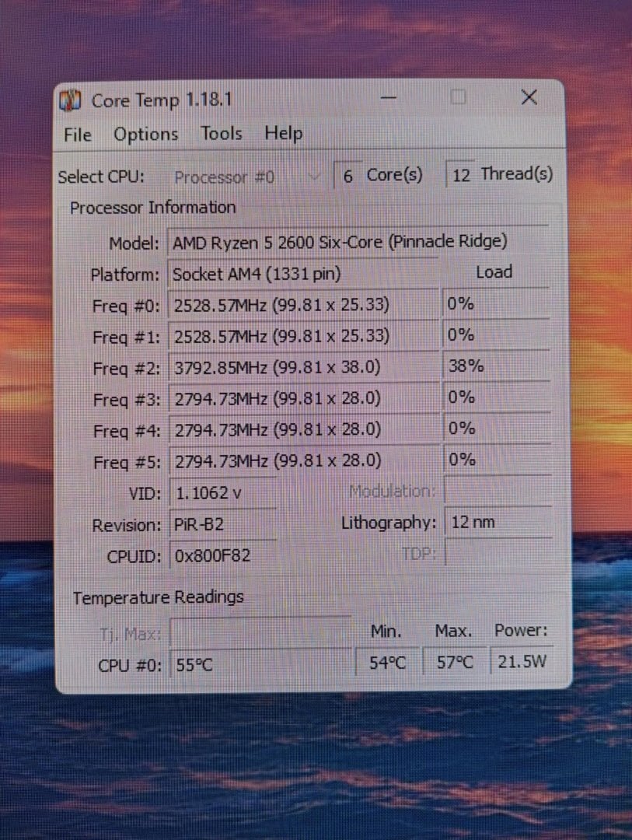Viewport: 632px width, 840px height.
Task: Click the maximize button of Core Temp
Action: (458, 97)
